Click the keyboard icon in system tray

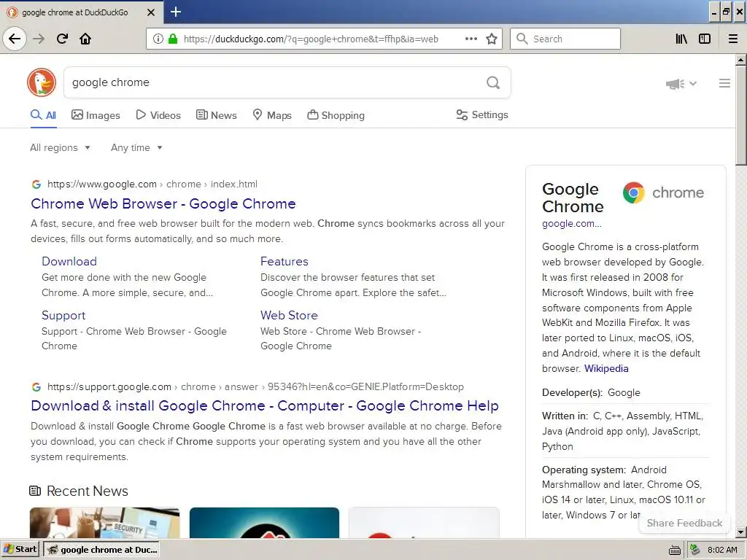point(675,550)
